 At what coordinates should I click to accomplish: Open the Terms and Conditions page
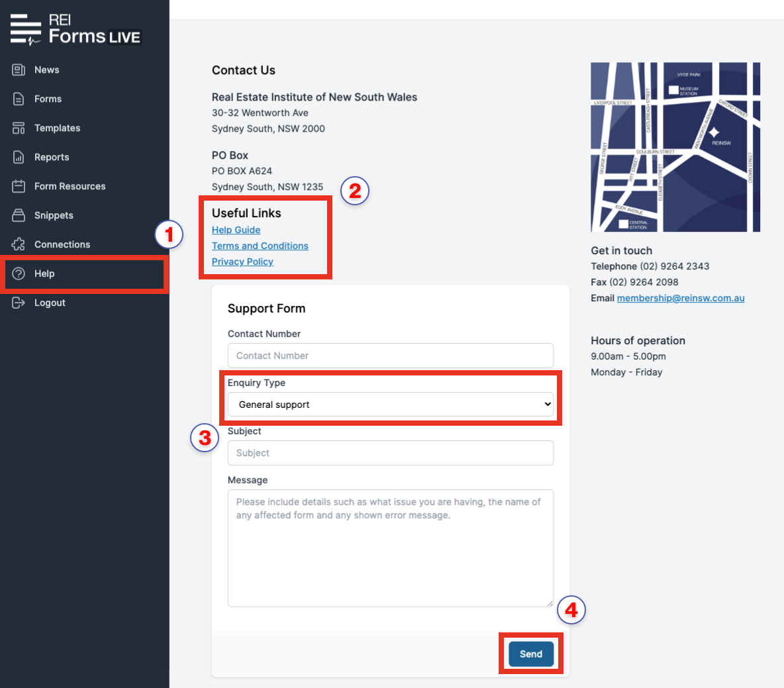tap(260, 246)
